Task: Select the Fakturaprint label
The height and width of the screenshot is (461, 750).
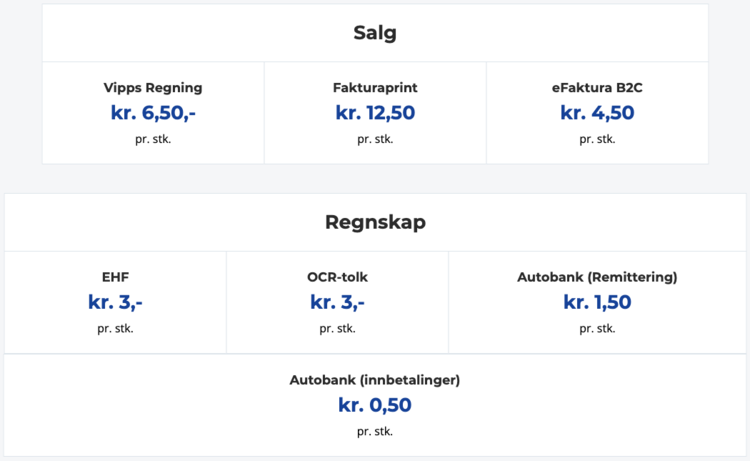Action: click(x=375, y=87)
